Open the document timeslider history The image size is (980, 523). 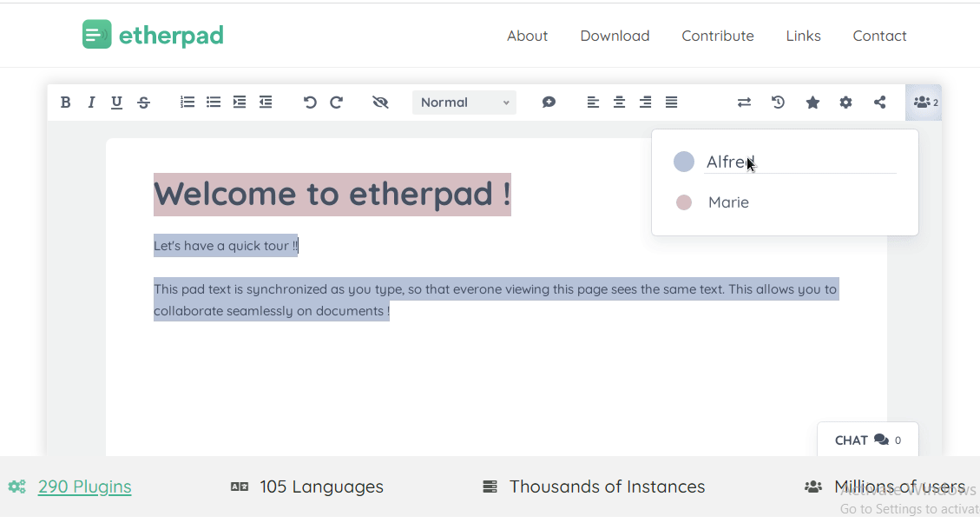(778, 102)
